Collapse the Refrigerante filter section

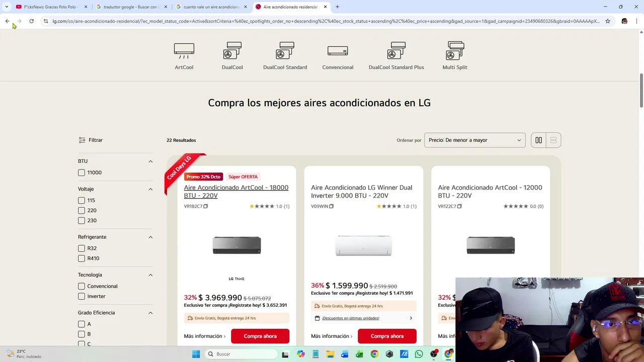(150, 237)
